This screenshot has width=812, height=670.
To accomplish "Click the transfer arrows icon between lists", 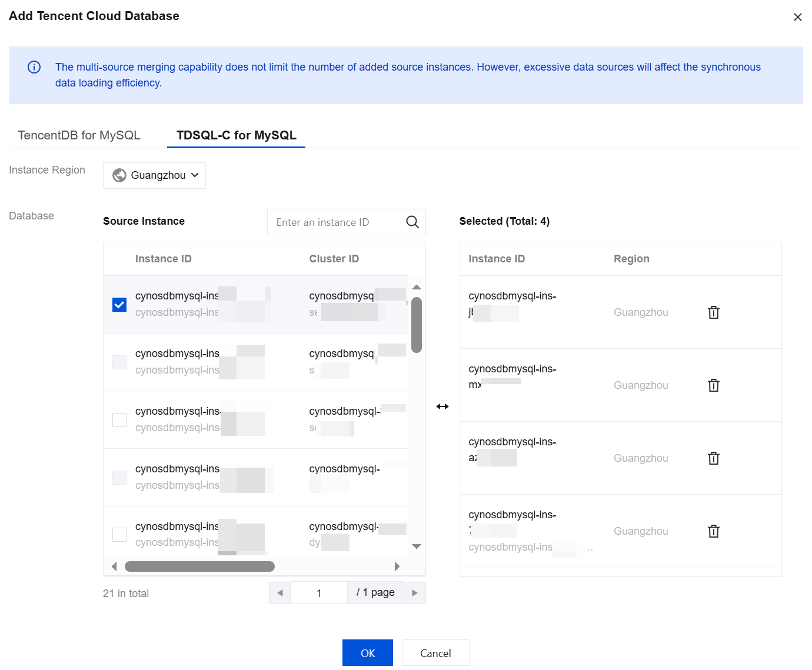I will (x=442, y=406).
